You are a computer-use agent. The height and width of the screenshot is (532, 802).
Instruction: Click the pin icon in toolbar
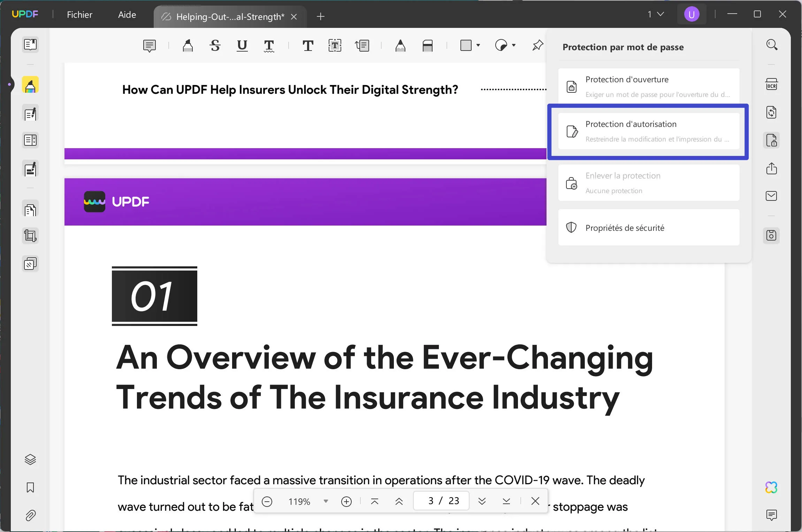point(537,45)
